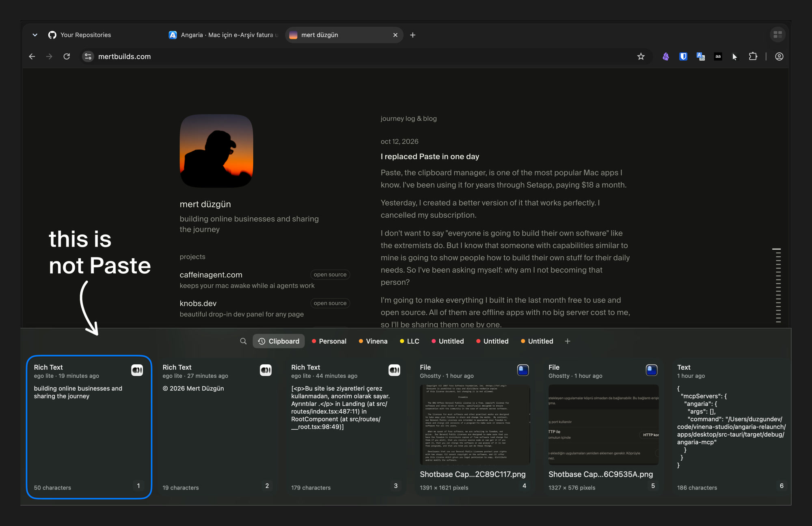Click the purple flame extension icon
Screen dimensions: 812x526
point(666,56)
